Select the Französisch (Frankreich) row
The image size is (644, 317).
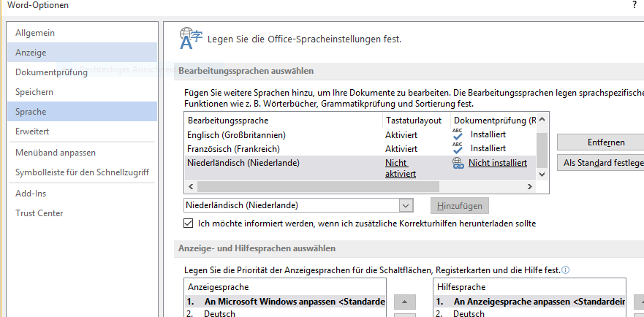coord(360,148)
